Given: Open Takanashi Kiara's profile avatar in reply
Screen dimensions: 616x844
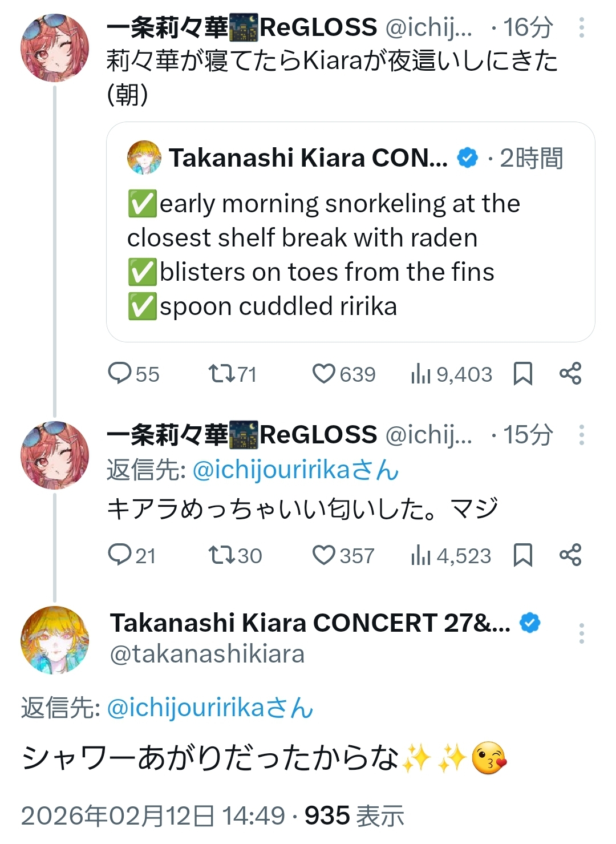Looking at the screenshot, I should coord(55,640).
